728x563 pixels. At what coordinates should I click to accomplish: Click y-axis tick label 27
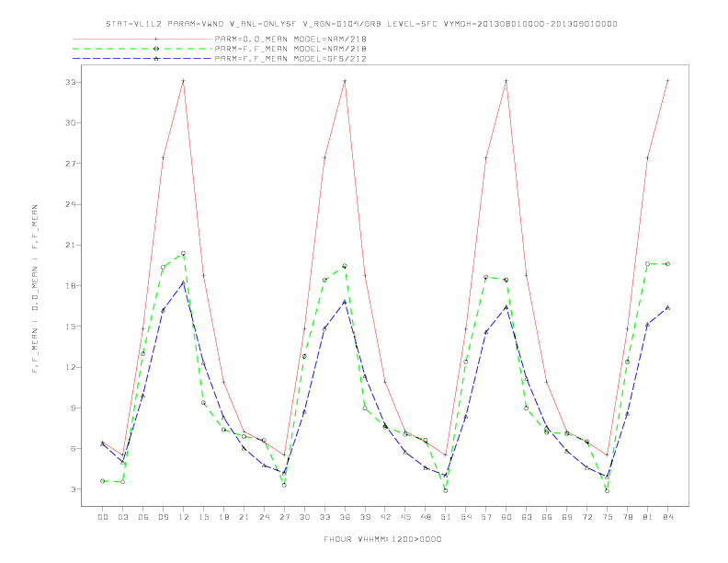pos(71,164)
